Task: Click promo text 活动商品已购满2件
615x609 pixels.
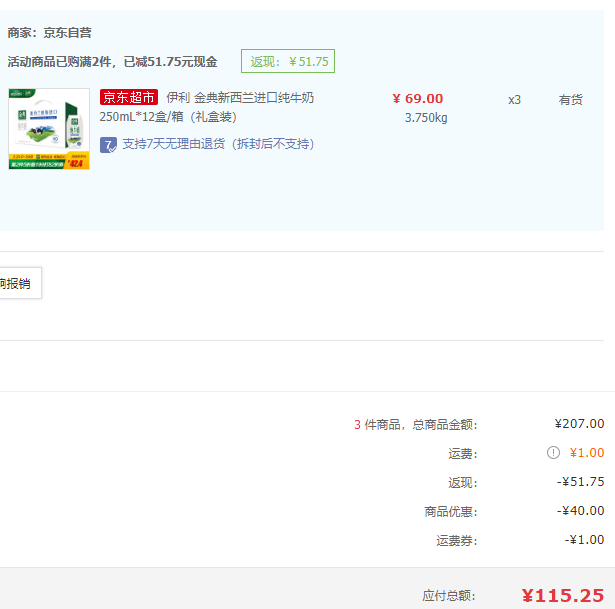Action: click(x=60, y=62)
